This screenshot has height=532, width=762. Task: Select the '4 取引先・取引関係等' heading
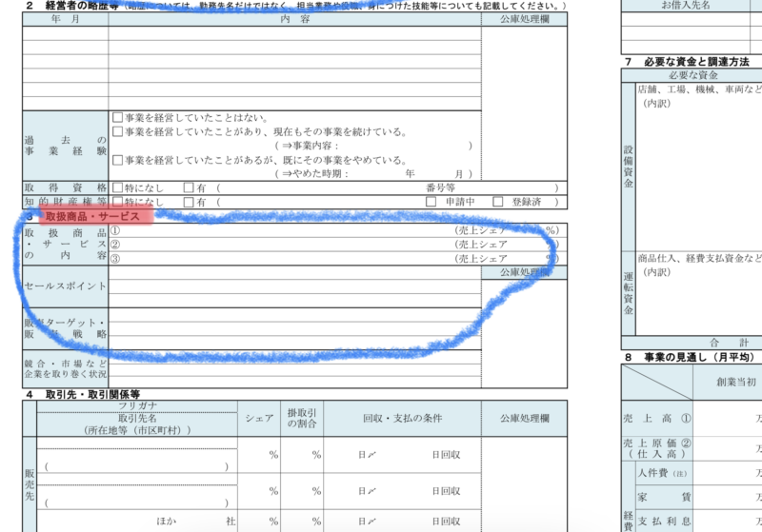point(84,394)
